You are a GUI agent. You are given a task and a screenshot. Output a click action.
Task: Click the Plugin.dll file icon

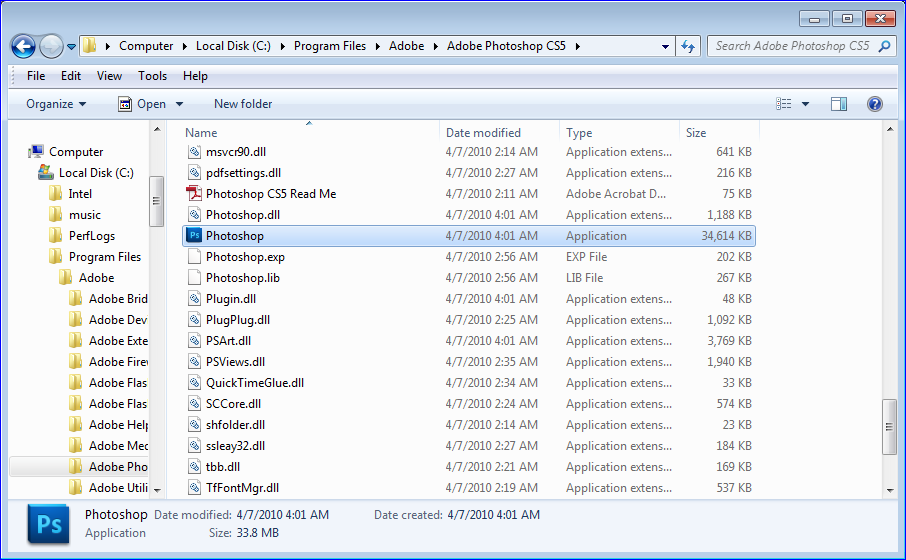point(194,299)
